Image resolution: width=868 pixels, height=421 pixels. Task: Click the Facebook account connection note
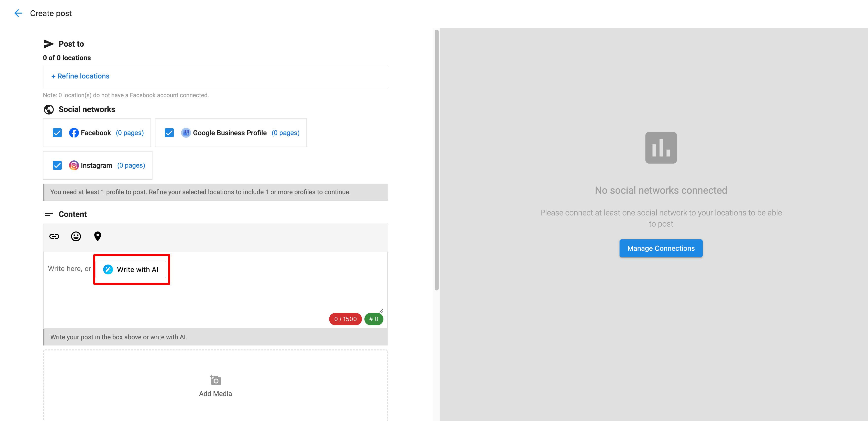pos(126,96)
